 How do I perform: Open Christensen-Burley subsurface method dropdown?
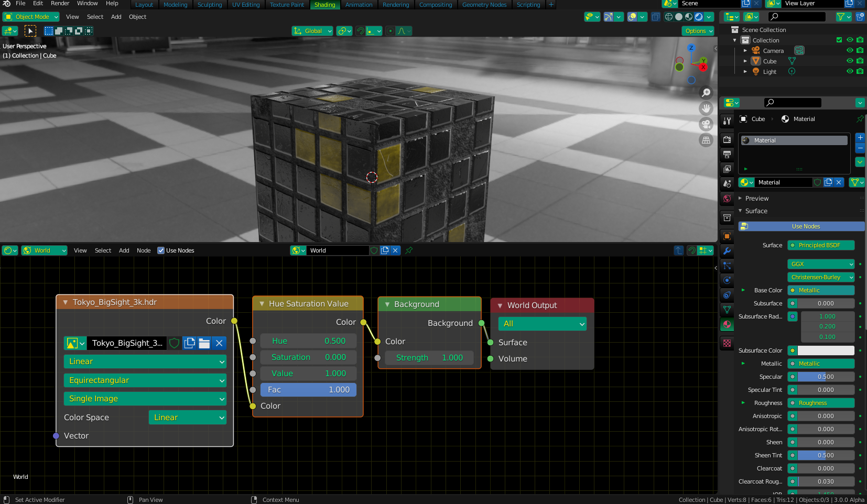(821, 277)
